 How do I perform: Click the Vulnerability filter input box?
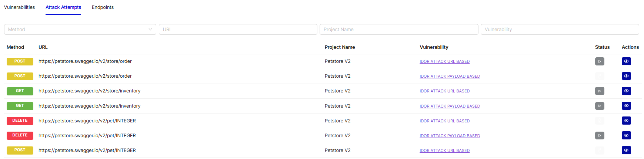[559, 30]
